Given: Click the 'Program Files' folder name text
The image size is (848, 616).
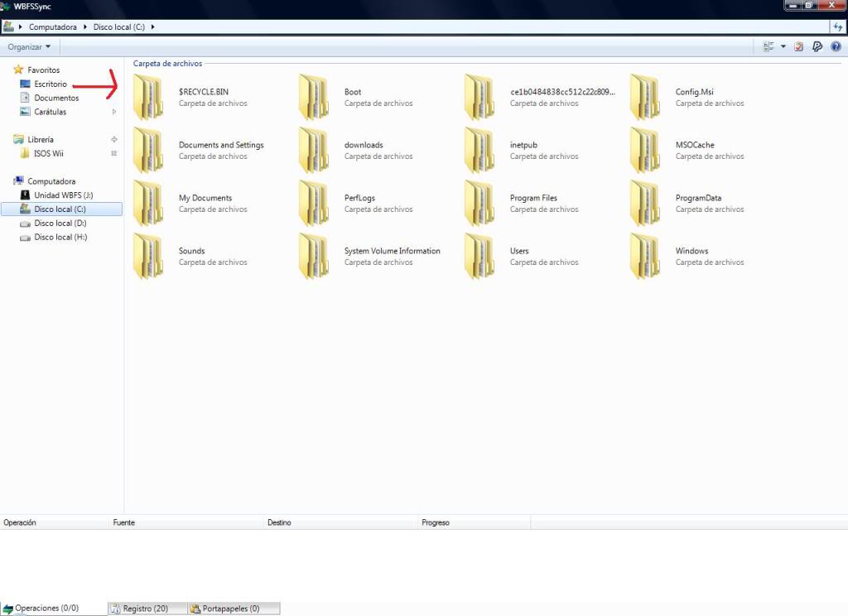Looking at the screenshot, I should tap(533, 198).
